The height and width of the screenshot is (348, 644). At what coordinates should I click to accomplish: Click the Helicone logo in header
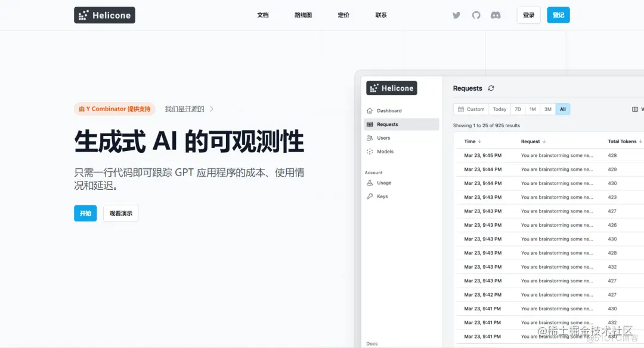pos(104,15)
